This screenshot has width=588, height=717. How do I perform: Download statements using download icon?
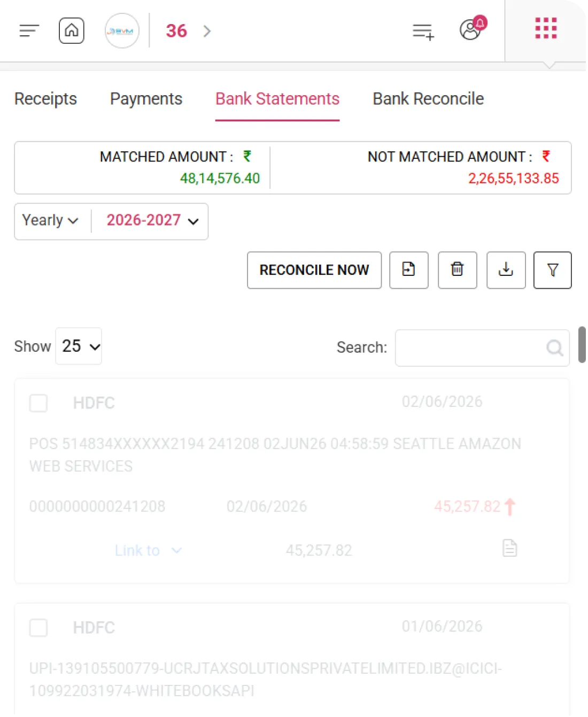[506, 270]
